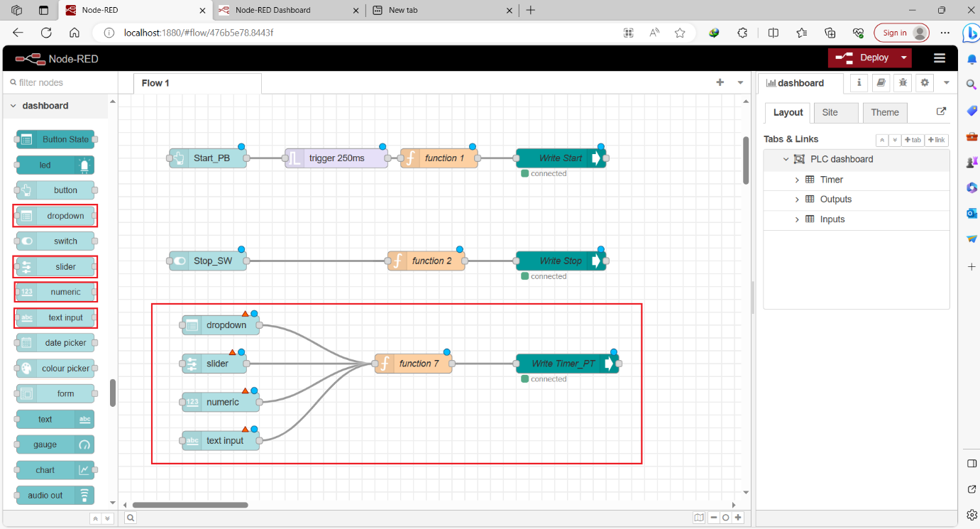Add a dashboard tab using the +tab button
The height and width of the screenshot is (529, 980).
pyautogui.click(x=913, y=140)
